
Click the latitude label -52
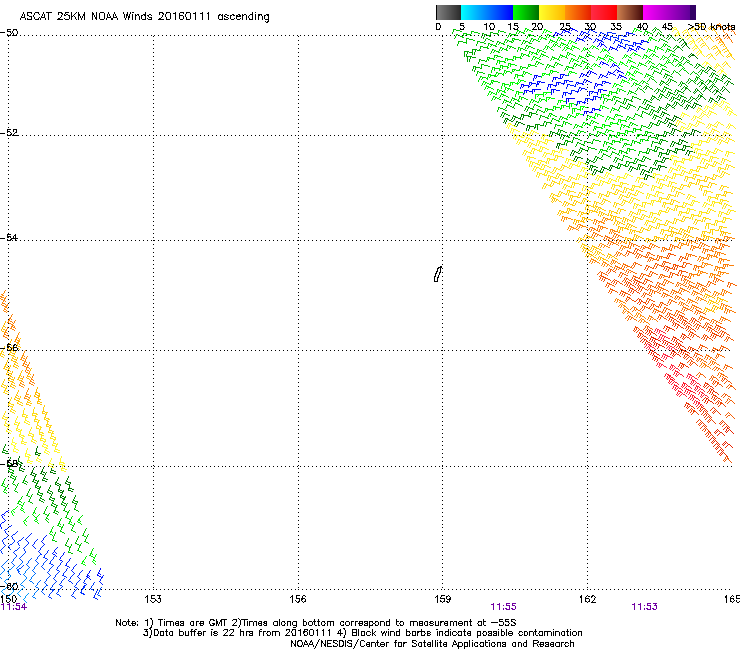click(9, 133)
